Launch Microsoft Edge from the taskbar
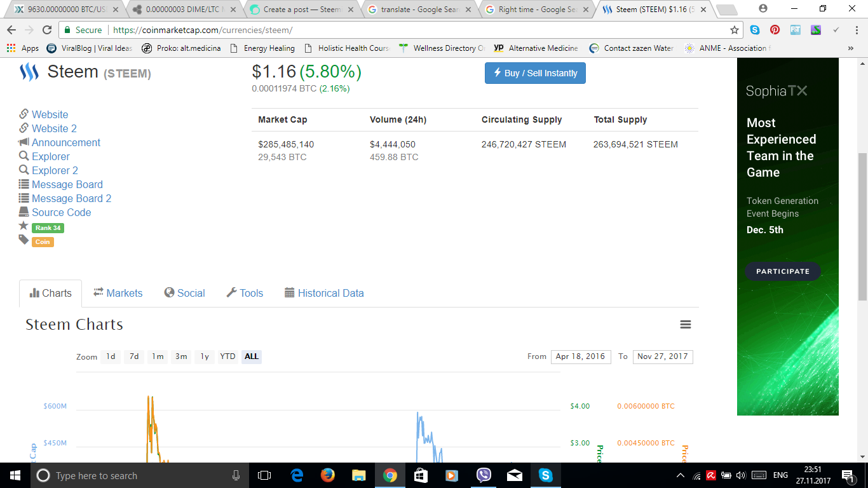The height and width of the screenshot is (488, 868). pos(297,475)
